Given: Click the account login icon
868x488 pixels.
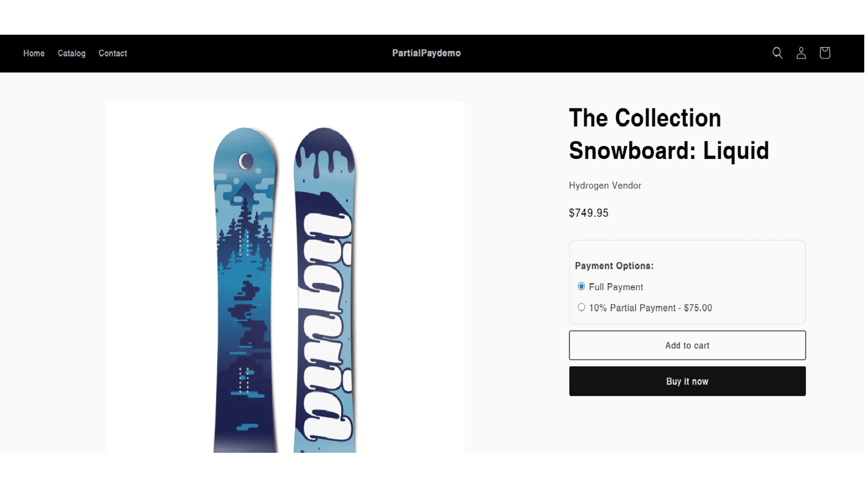Looking at the screenshot, I should tap(801, 53).
